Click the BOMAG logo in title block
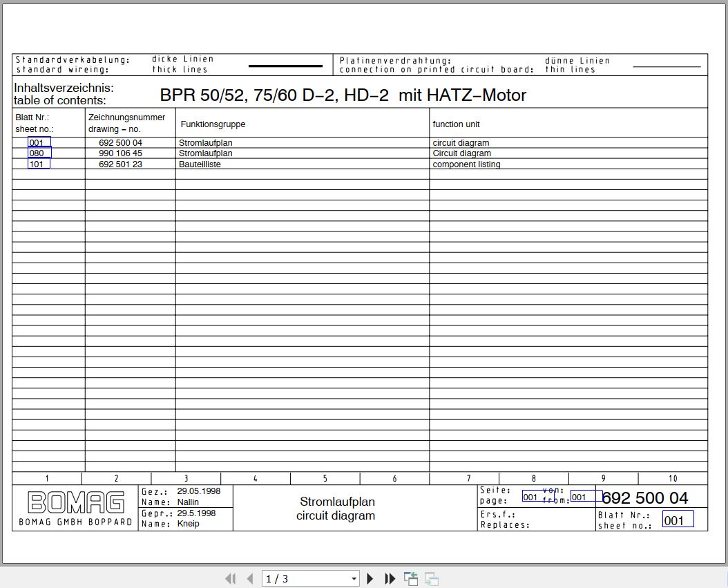The height and width of the screenshot is (588, 728). (76, 502)
